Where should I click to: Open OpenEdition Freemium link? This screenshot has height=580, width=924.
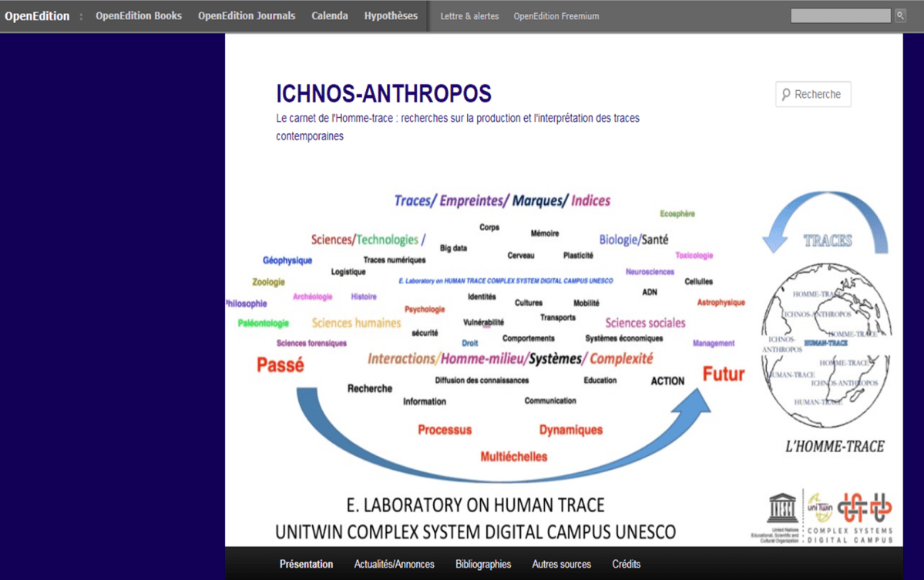556,16
